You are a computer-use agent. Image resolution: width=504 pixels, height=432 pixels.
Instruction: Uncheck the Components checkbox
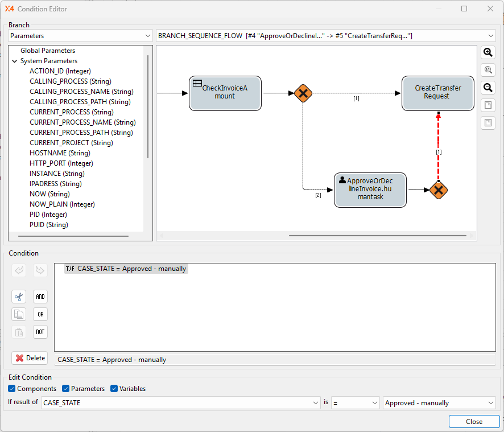tap(12, 389)
